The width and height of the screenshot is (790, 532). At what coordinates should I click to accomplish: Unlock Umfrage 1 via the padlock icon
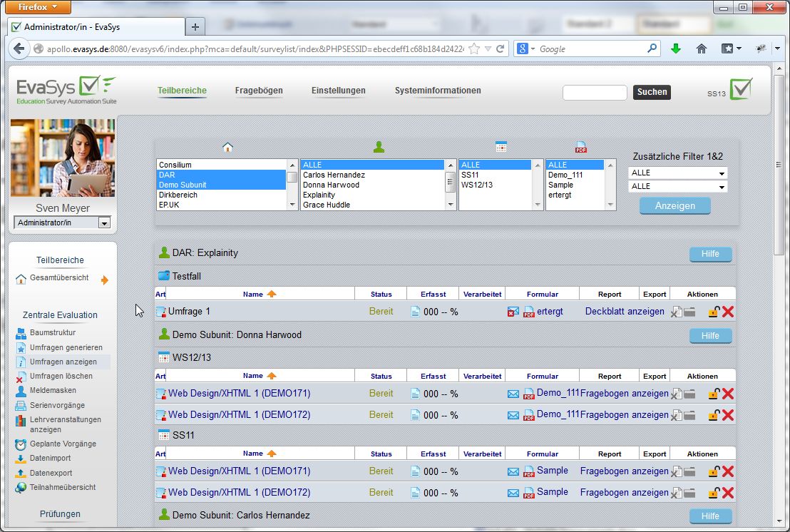(x=715, y=312)
